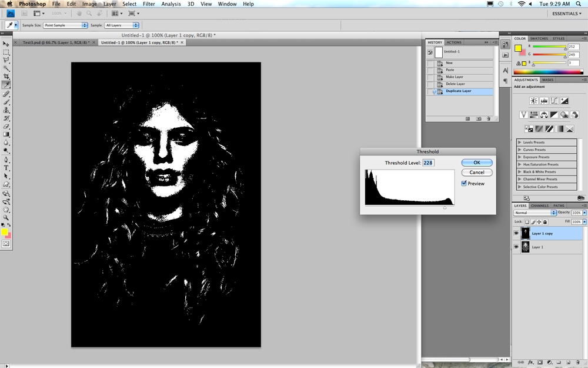This screenshot has width=588, height=368.
Task: Toggle lock position
Action: pyautogui.click(x=539, y=222)
